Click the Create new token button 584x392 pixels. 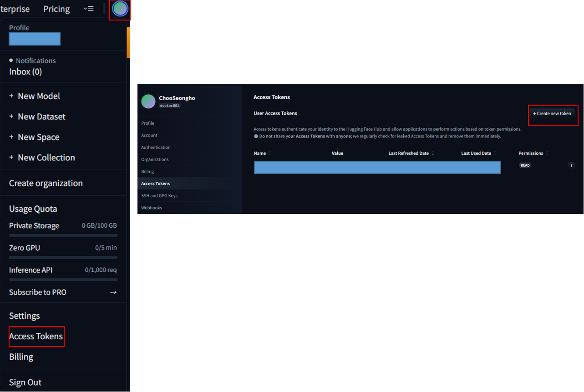(x=552, y=113)
